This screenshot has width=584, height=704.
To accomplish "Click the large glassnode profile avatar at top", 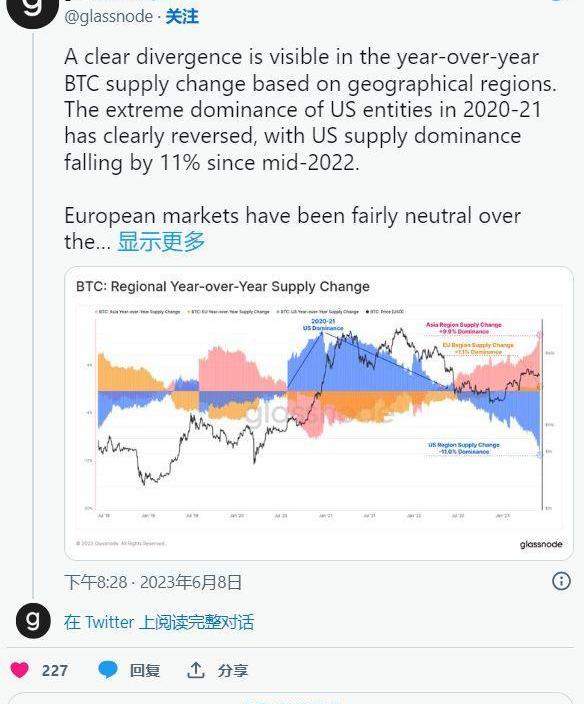I will (32, 9).
